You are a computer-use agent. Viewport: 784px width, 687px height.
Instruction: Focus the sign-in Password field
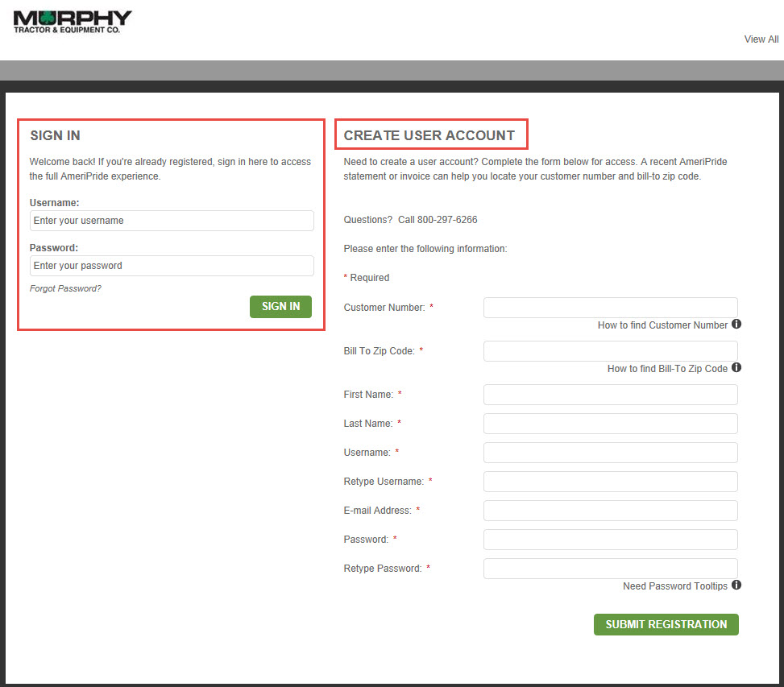[172, 266]
